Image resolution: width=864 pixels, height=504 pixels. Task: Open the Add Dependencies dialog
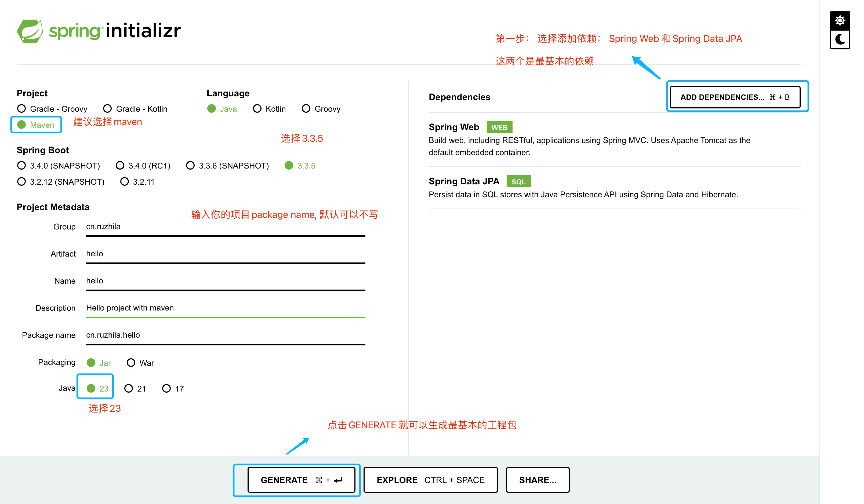coord(735,97)
